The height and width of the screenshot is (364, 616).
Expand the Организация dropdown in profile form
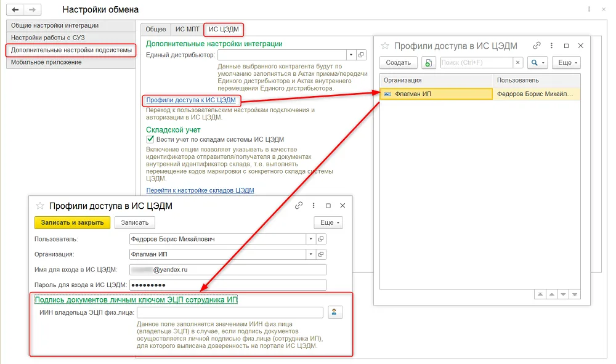point(310,254)
